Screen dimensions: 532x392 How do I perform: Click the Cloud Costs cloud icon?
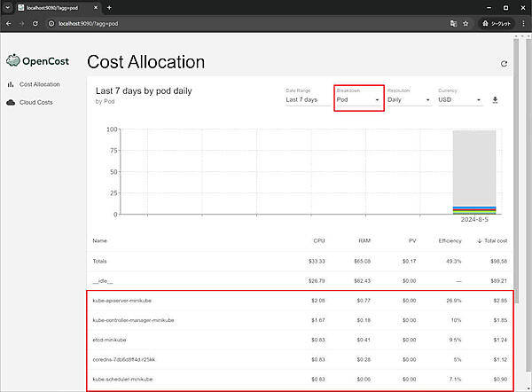(11, 102)
